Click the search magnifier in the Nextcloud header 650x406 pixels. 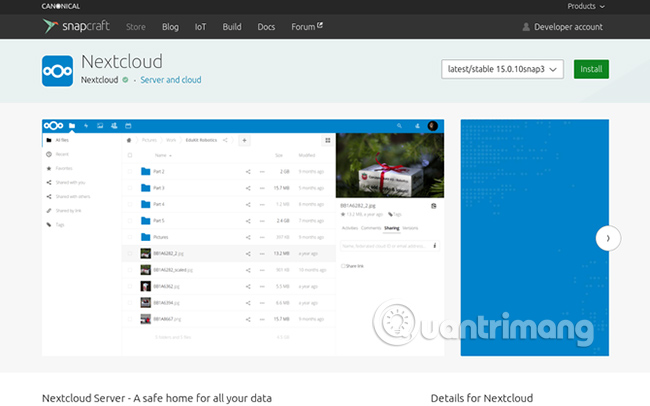pos(399,126)
